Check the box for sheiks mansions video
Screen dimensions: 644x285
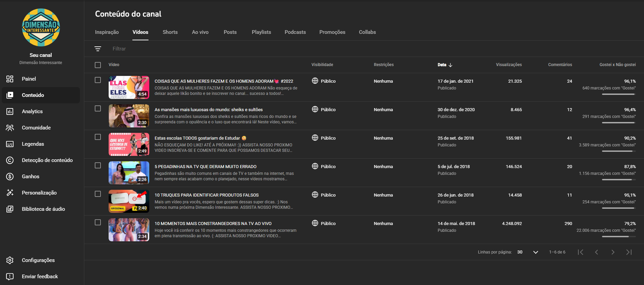coord(98,108)
